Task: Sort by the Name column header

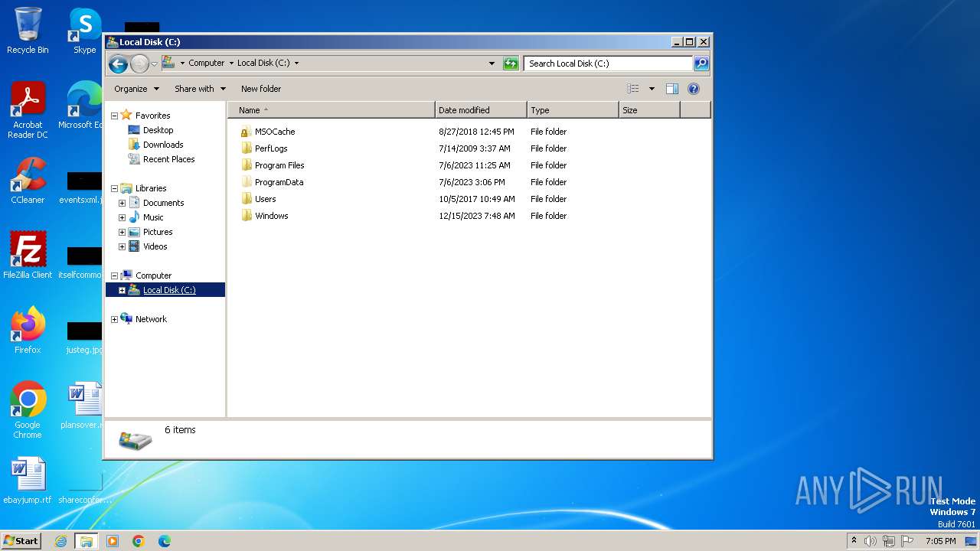Action: [332, 110]
